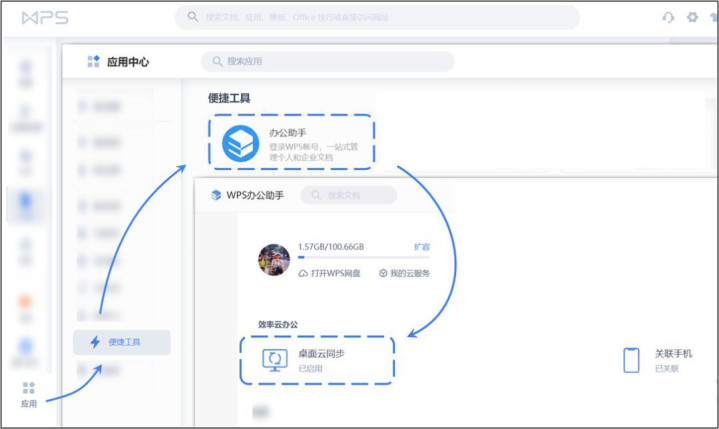
Task: Open the 关联手机 entry
Action: click(658, 360)
